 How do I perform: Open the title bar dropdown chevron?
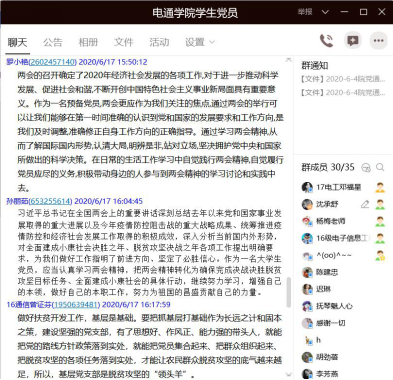[x=325, y=12]
